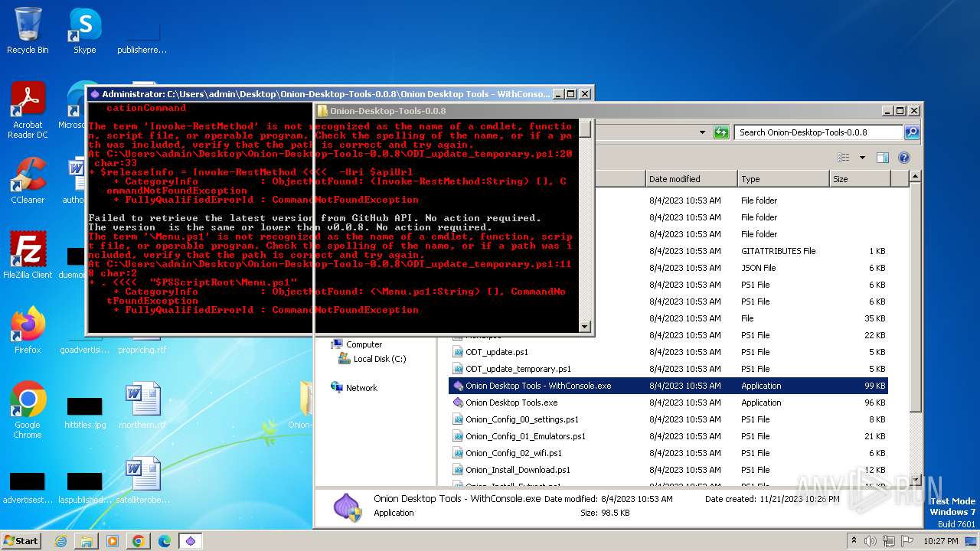Show hidden system tray icons
Viewport: 980px width, 551px height.
854,540
